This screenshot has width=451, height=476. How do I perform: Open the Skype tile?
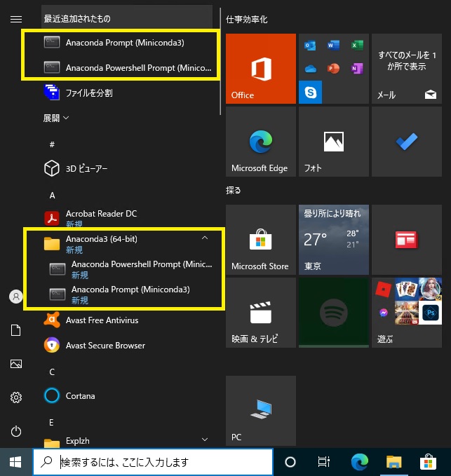(x=311, y=92)
